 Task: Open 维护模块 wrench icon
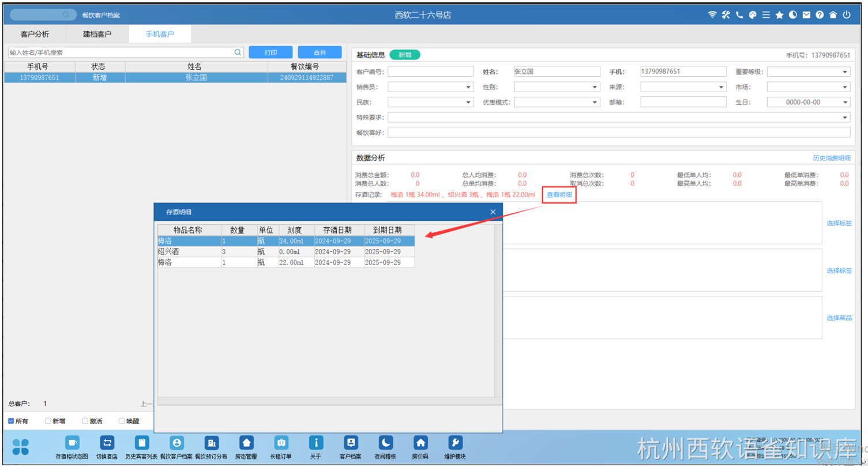click(x=455, y=442)
